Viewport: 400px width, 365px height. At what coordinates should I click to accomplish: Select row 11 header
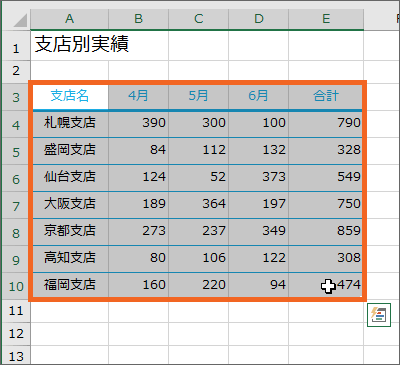coord(16,311)
